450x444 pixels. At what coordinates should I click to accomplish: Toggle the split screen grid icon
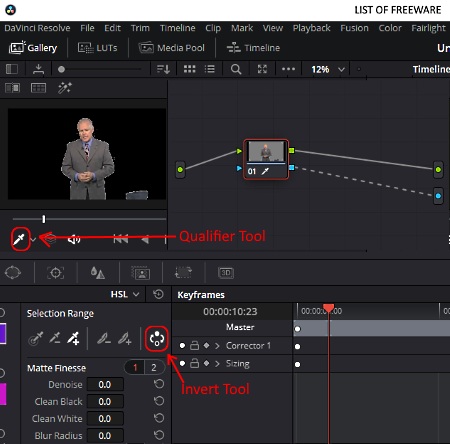[x=38, y=88]
